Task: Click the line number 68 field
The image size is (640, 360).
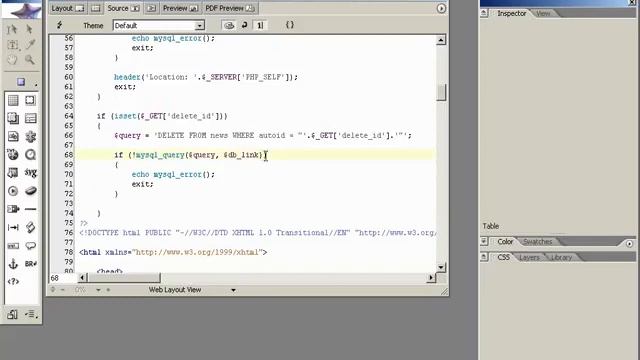Action: (x=62, y=278)
